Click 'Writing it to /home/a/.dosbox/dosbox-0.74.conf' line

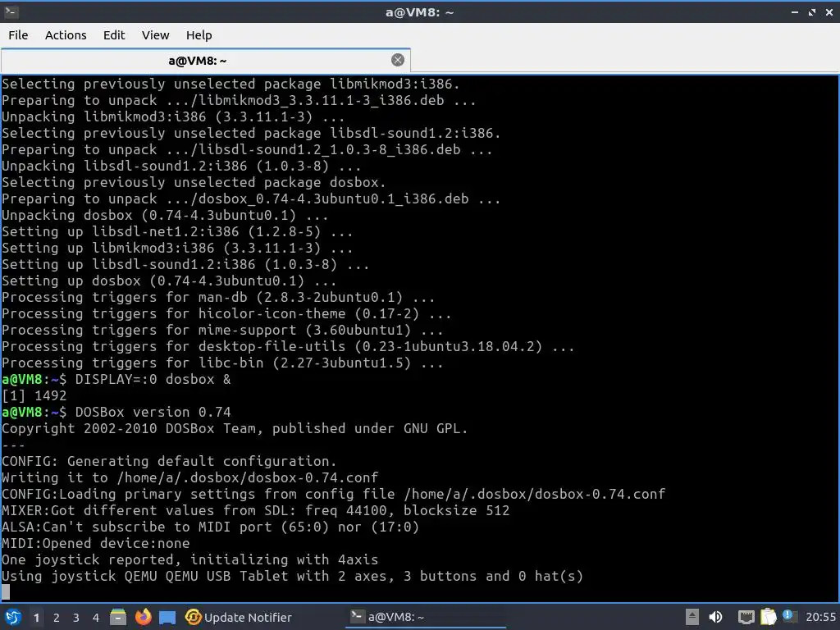pos(189,478)
